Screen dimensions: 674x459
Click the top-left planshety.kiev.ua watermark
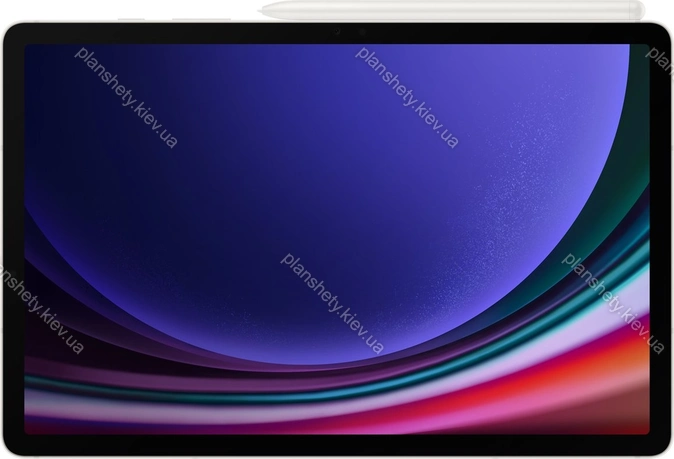[x=126, y=97]
